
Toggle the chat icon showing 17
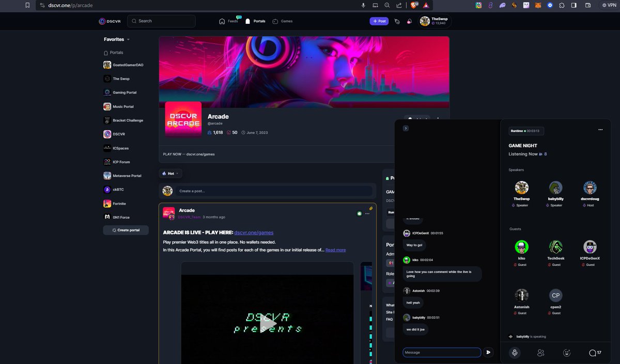click(595, 353)
